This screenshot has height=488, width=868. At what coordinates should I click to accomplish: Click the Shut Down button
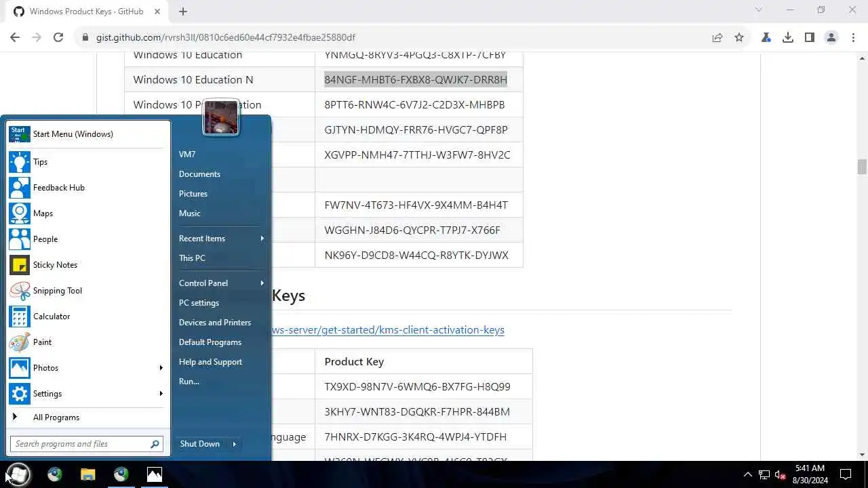pos(200,444)
